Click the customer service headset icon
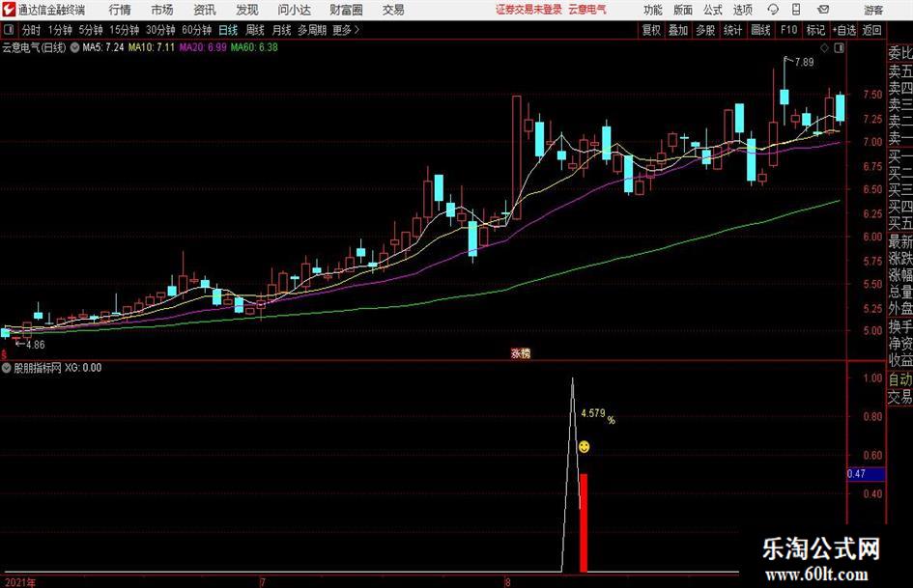The height and width of the screenshot is (588, 913). (773, 10)
